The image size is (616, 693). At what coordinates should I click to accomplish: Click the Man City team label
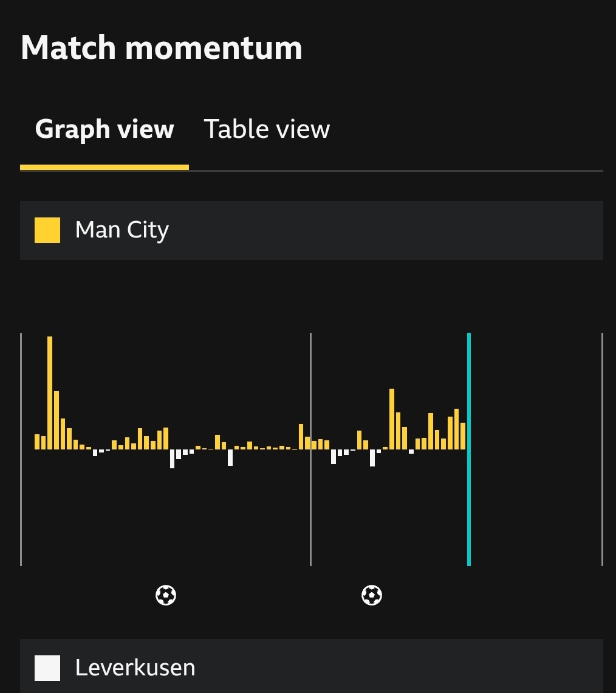pyautogui.click(x=122, y=230)
